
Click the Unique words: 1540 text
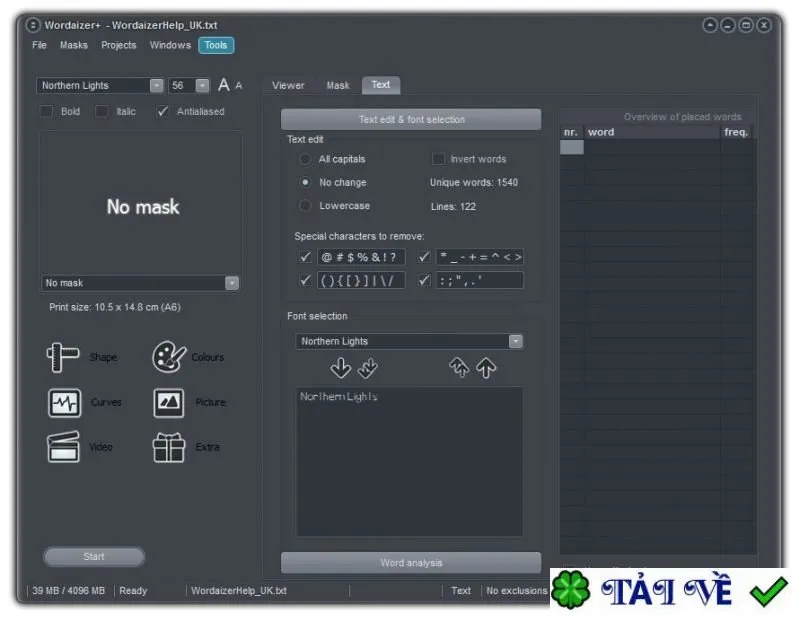tap(473, 182)
